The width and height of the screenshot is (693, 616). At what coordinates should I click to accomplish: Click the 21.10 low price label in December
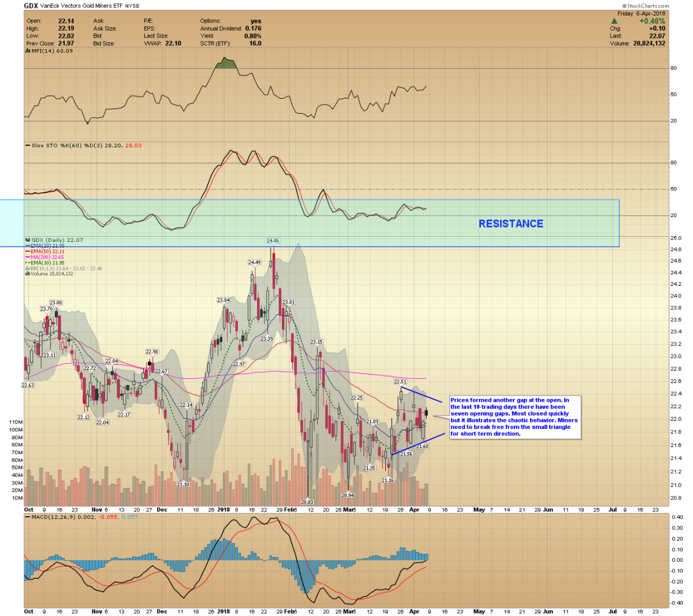(182, 484)
